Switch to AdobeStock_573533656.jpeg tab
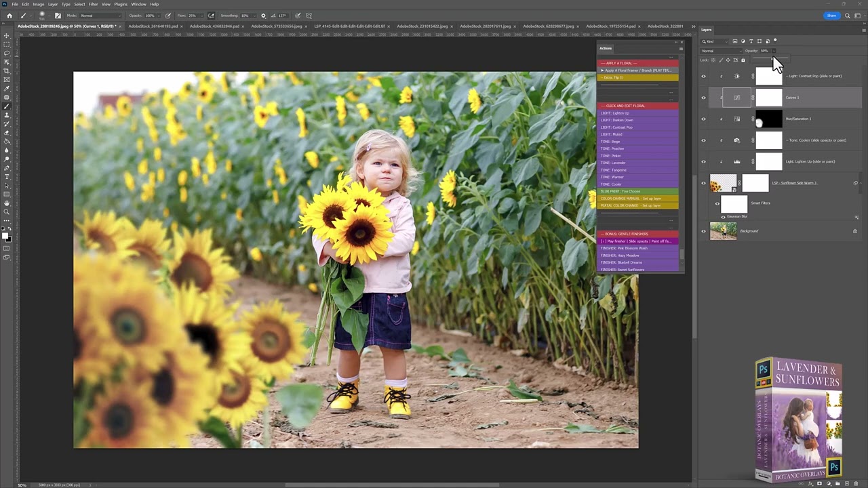This screenshot has height=488, width=868. [277, 26]
